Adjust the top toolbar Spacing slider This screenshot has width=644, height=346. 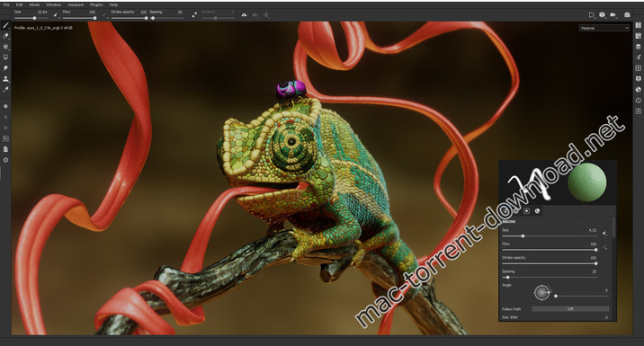[165, 18]
